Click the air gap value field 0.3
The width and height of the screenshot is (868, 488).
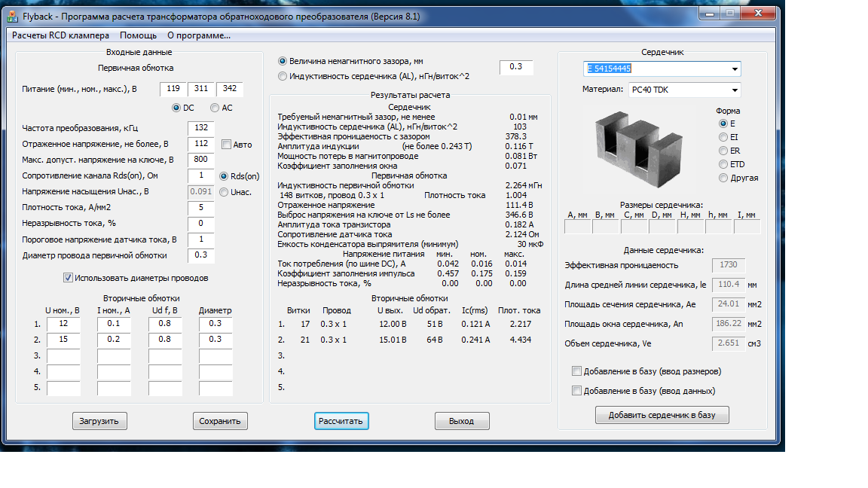coord(516,67)
